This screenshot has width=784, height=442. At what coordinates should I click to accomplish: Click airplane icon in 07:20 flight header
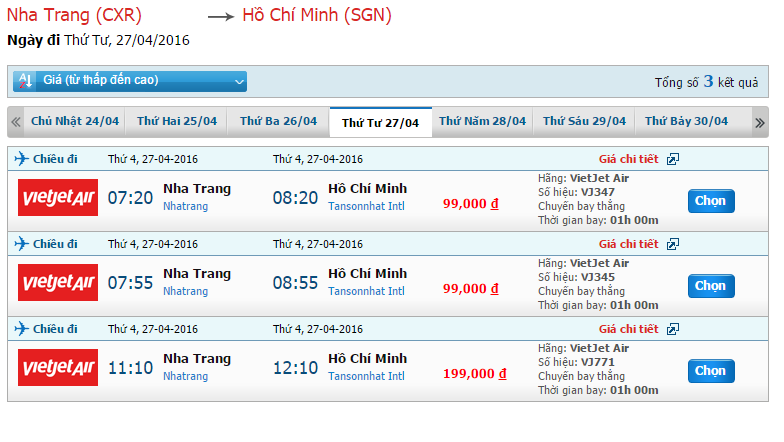[22, 158]
